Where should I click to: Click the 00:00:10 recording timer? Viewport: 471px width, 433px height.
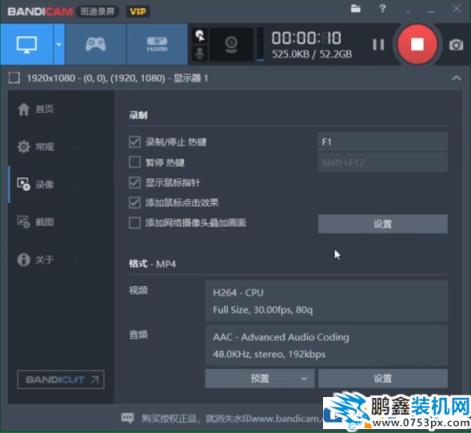[306, 38]
